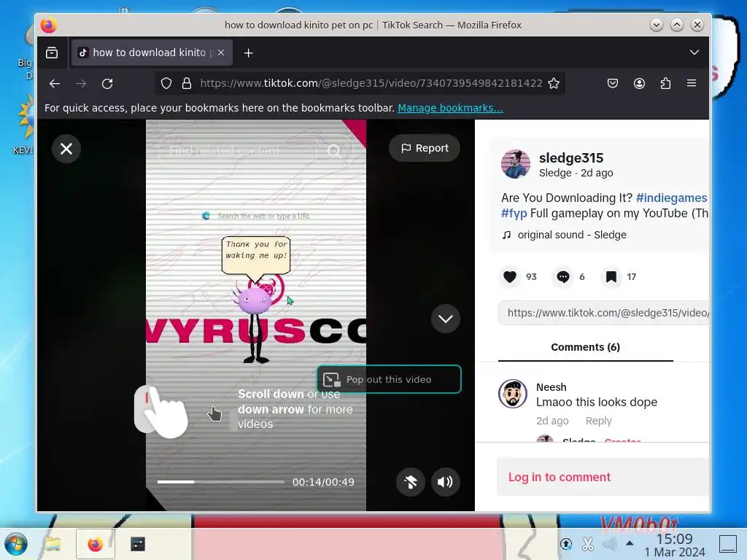Close the TikTok video viewer with X

pyautogui.click(x=66, y=149)
